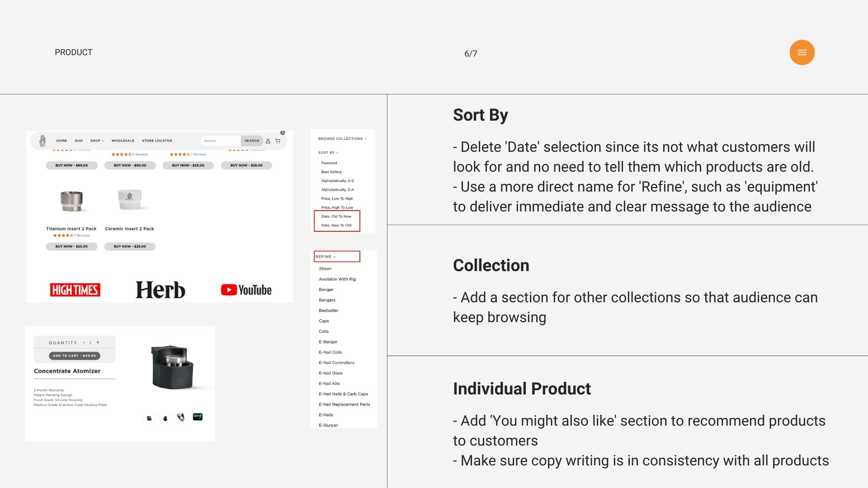
Task: Click the YouTube logo
Action: pyautogui.click(x=246, y=290)
